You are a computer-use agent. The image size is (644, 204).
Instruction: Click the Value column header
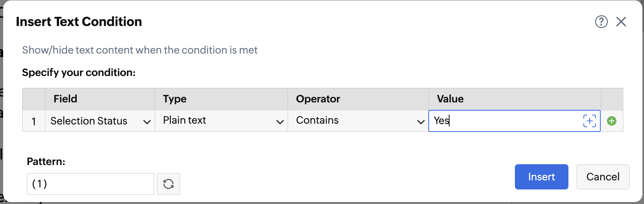[450, 99]
